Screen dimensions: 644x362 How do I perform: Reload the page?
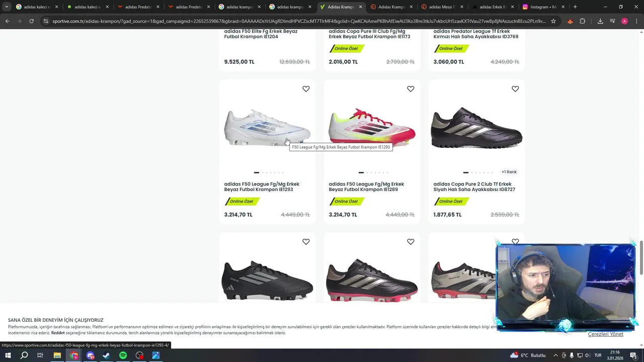31,21
